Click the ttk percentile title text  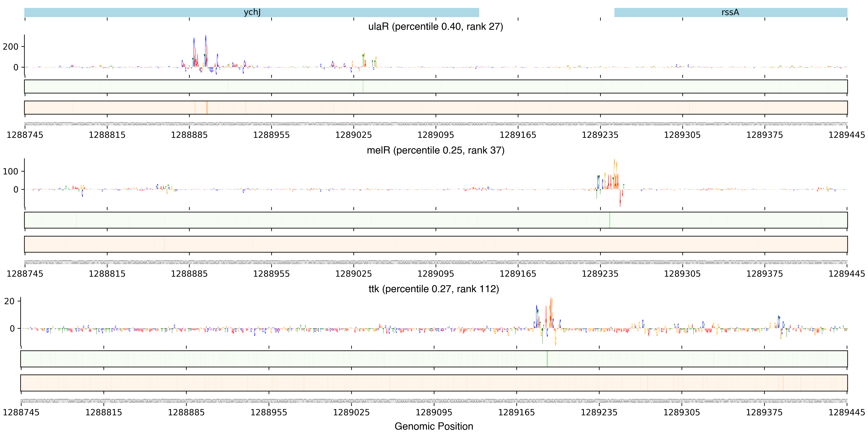(434, 289)
